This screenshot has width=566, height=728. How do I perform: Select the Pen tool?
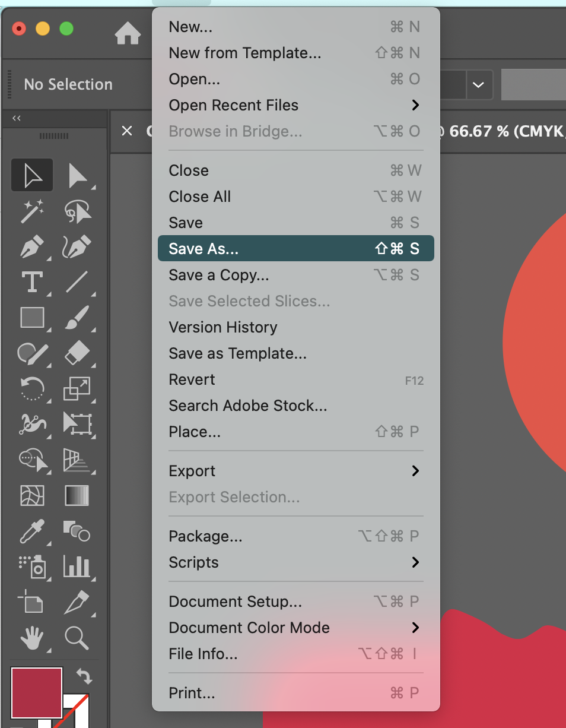31,247
